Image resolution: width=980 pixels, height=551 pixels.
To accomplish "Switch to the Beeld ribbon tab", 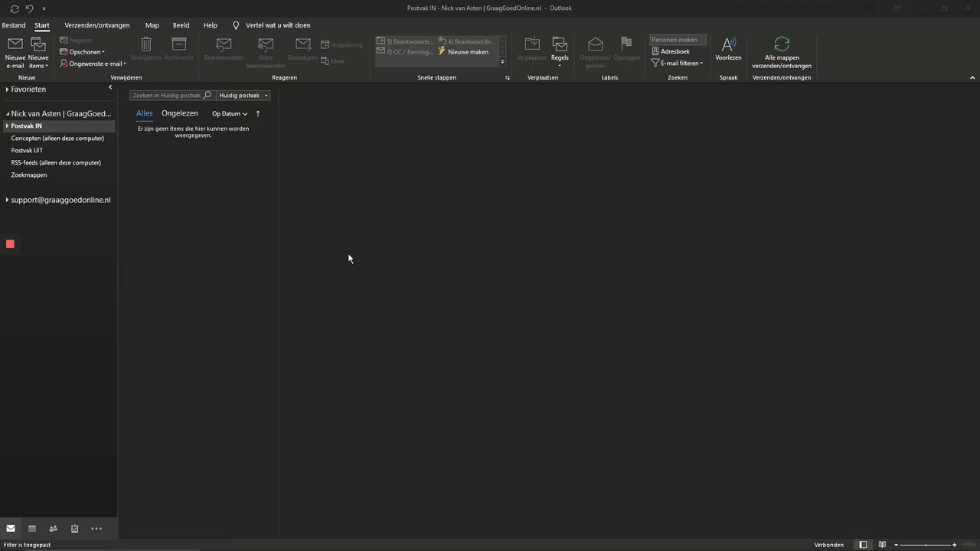I will [x=181, y=25].
